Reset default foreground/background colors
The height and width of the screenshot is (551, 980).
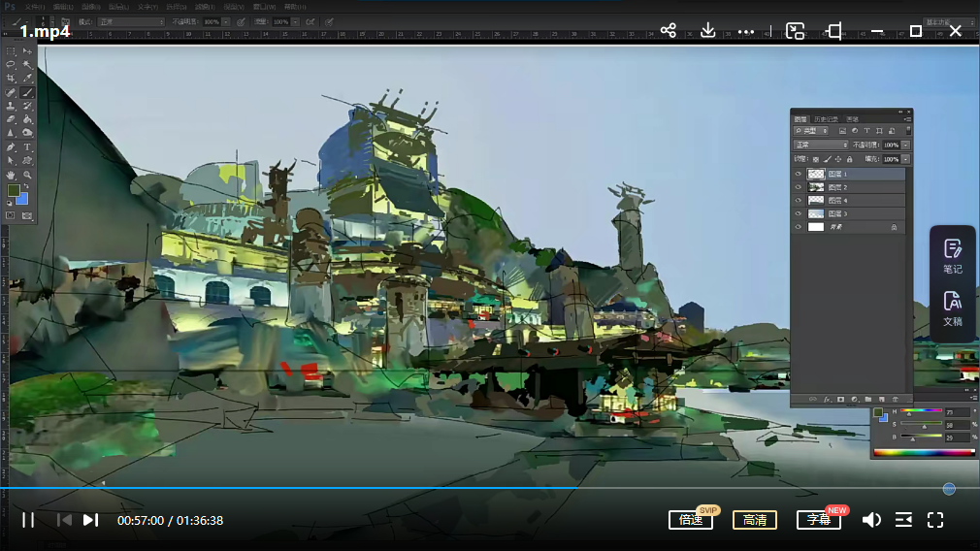pos(10,203)
